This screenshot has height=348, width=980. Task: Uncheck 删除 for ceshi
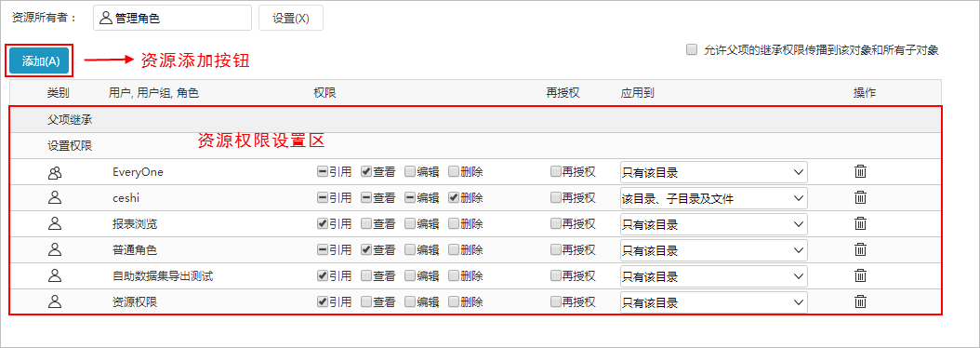coord(454,197)
